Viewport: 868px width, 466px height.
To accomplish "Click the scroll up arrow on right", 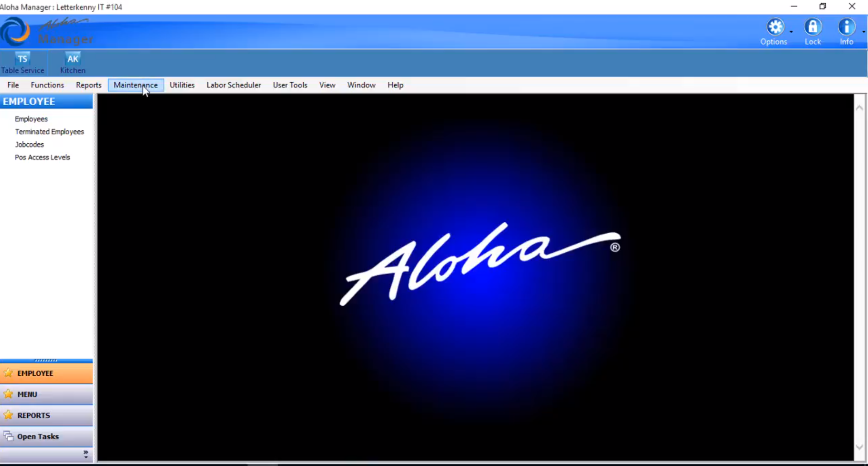I will [x=859, y=108].
